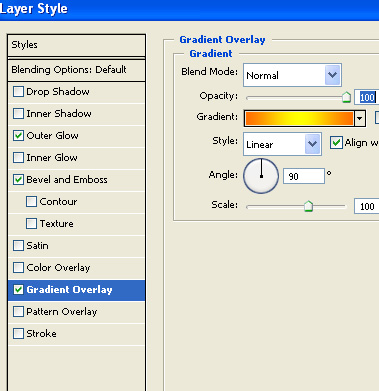379x391 pixels.
Task: Select the Inner Glow label
Action: [52, 158]
